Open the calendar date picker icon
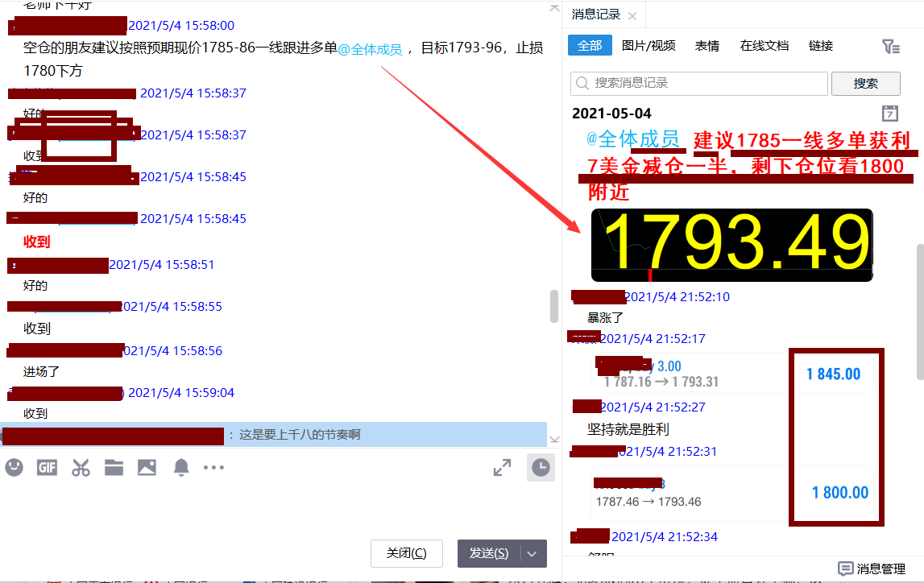Image resolution: width=924 pixels, height=583 pixels. coord(890,113)
